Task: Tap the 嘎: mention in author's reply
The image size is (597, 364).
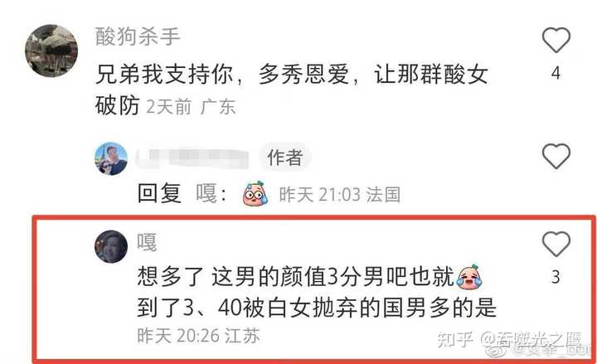Action: (211, 193)
